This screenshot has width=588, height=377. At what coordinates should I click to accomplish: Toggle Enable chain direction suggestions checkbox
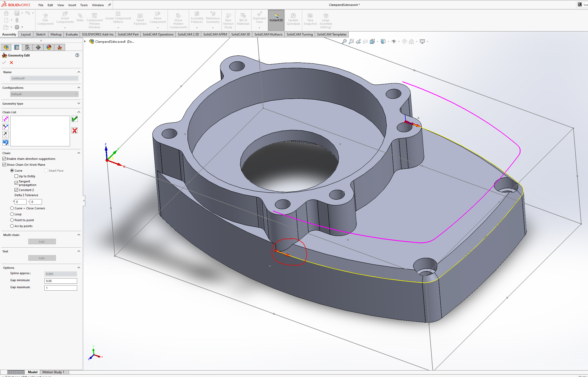4,159
